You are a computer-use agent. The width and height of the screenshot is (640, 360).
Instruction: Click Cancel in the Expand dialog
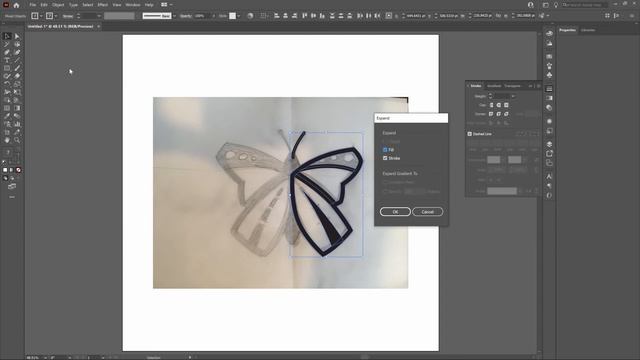coord(427,212)
